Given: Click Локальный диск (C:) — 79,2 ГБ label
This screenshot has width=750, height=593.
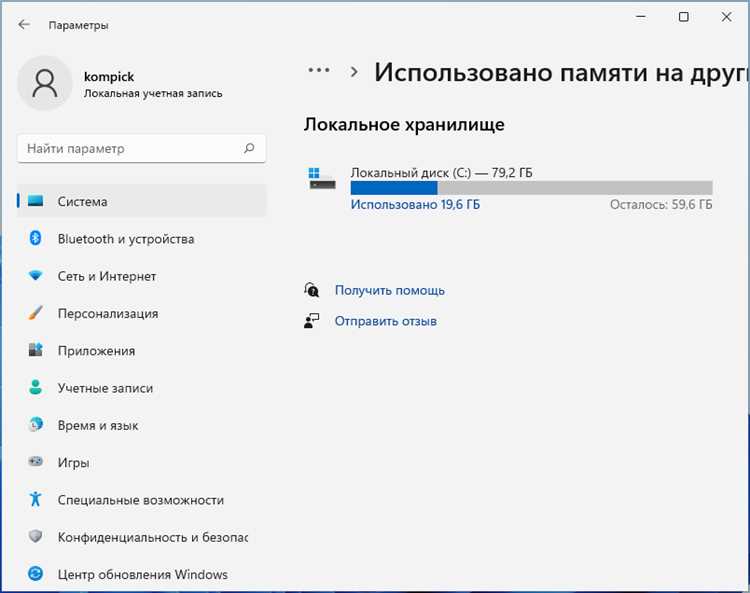Looking at the screenshot, I should click(441, 172).
